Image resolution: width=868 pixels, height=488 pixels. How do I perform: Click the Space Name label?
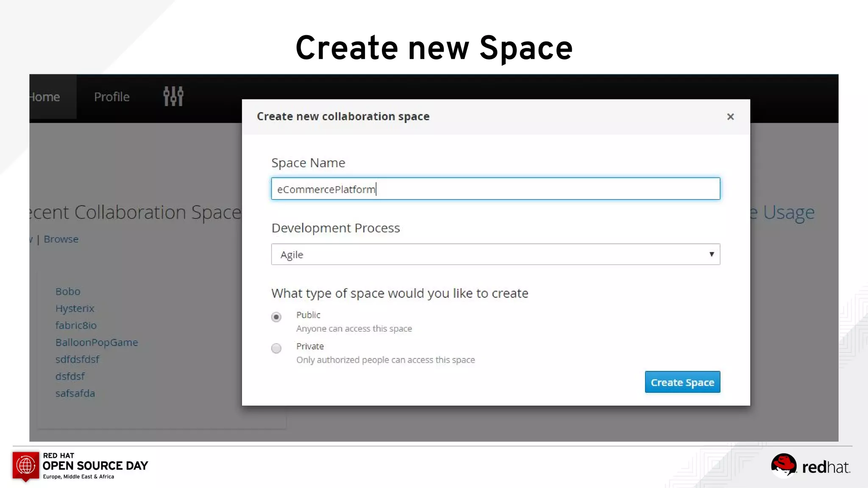(x=308, y=163)
